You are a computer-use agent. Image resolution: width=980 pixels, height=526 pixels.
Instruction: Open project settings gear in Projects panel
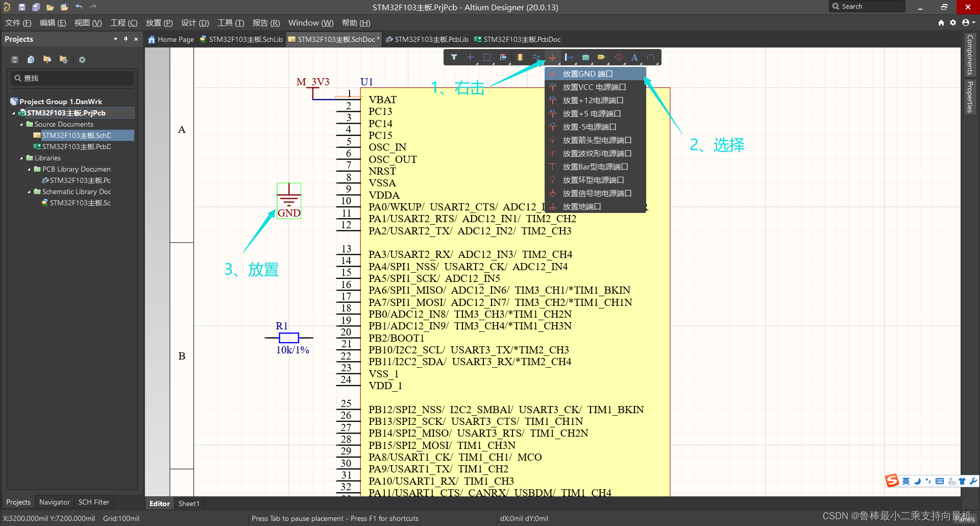[82, 60]
